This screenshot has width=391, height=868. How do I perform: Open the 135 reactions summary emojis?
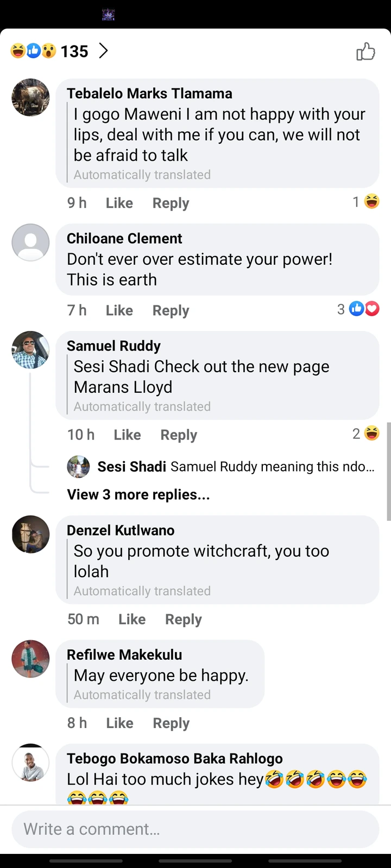[x=34, y=51]
